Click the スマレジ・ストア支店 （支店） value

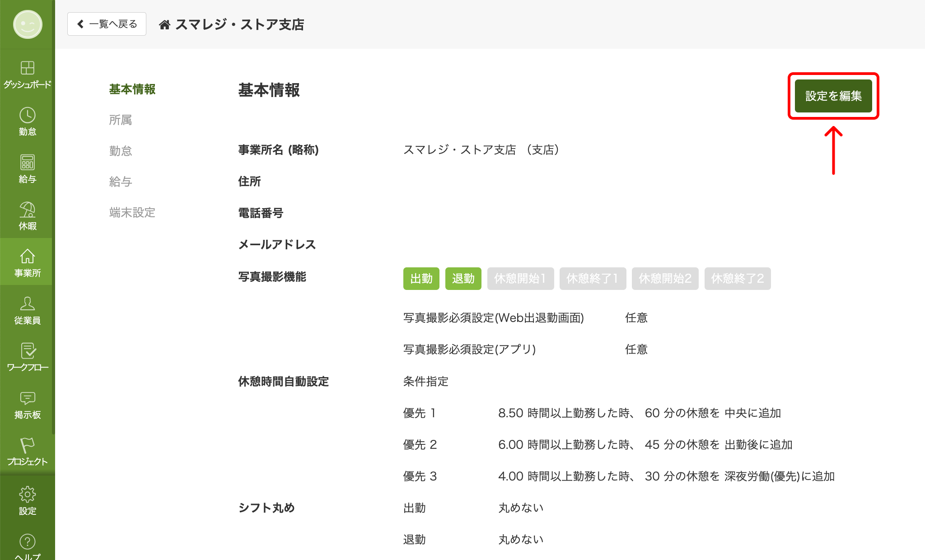click(x=481, y=150)
